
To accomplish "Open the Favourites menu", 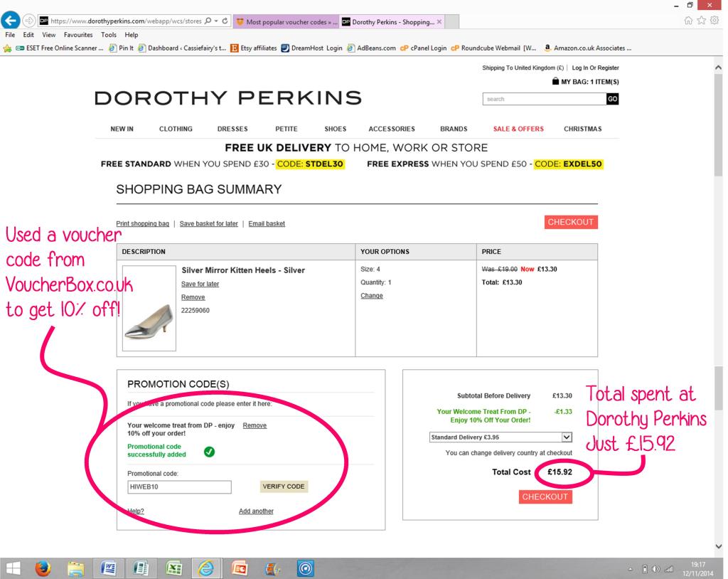I will point(79,35).
